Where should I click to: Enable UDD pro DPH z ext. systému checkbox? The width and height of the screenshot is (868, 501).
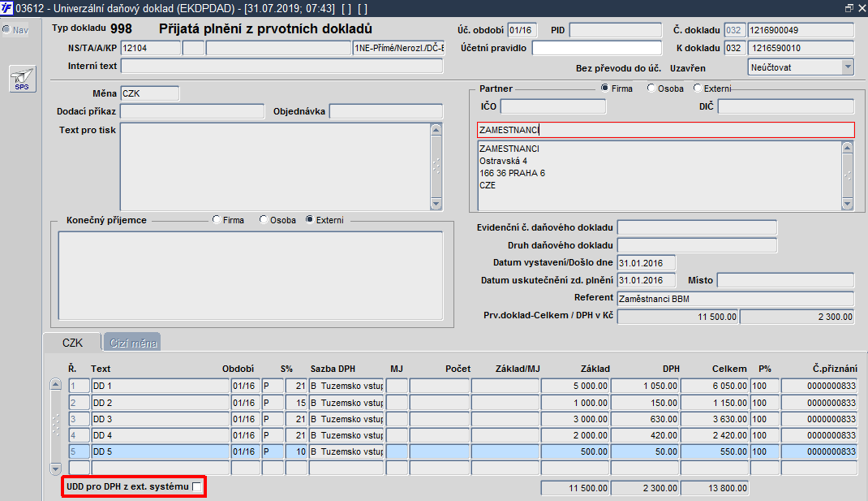pos(196,486)
